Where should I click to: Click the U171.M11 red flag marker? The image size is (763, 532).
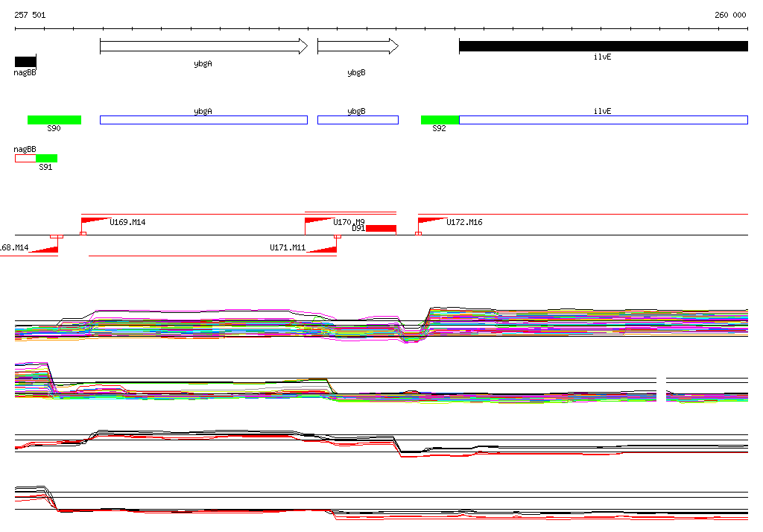click(x=322, y=249)
